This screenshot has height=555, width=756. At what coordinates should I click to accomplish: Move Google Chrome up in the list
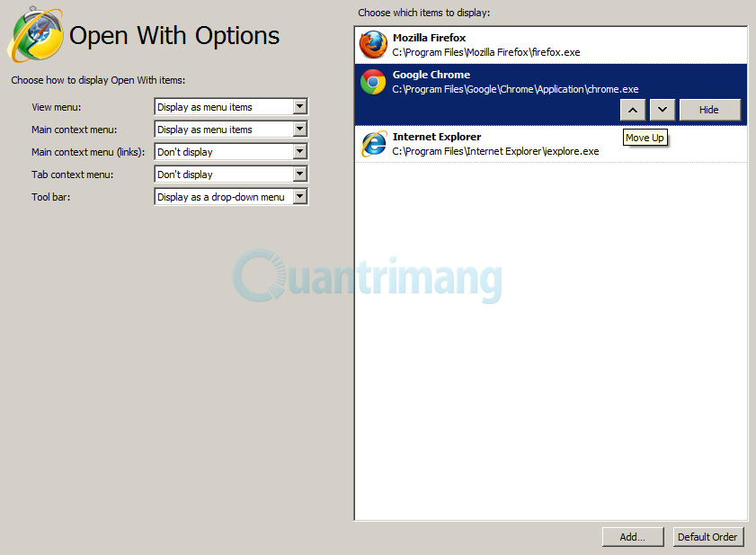633,110
